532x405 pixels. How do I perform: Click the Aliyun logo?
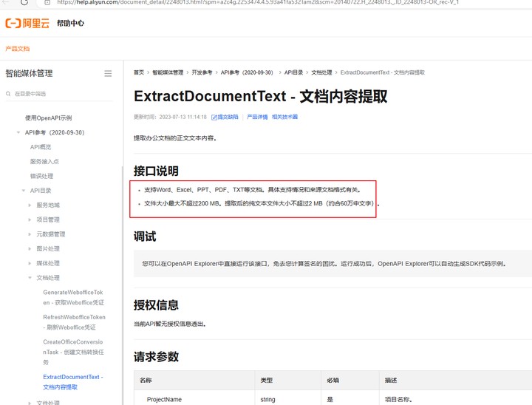pos(27,23)
